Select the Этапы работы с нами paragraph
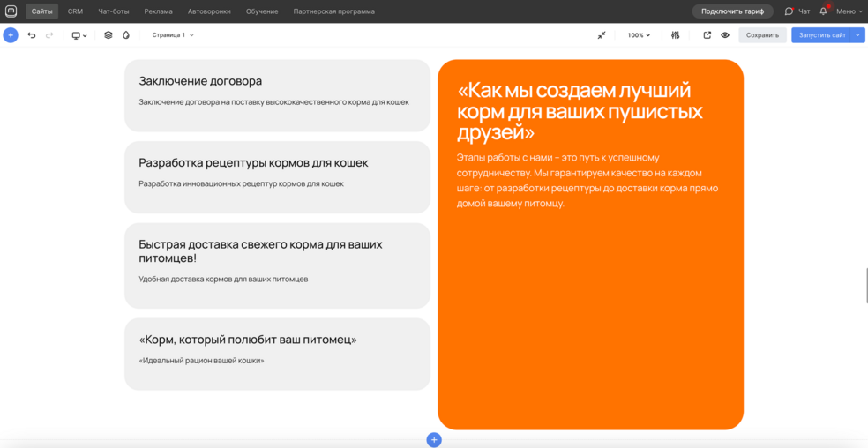This screenshot has width=868, height=448. click(x=587, y=181)
